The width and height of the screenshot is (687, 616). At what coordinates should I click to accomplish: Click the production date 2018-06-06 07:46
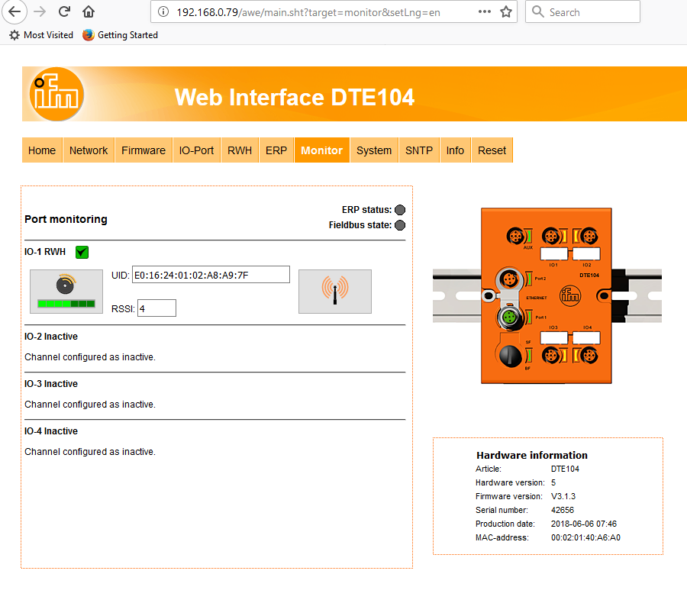[x=584, y=524]
